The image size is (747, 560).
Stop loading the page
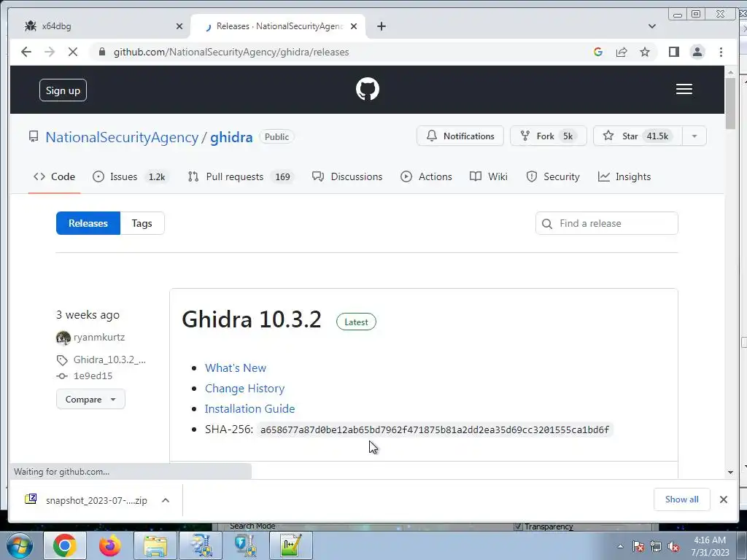click(x=73, y=52)
